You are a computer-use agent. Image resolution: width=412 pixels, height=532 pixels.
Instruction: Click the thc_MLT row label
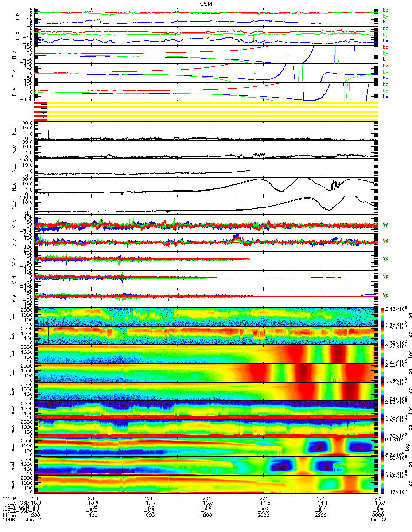[x=12, y=498]
